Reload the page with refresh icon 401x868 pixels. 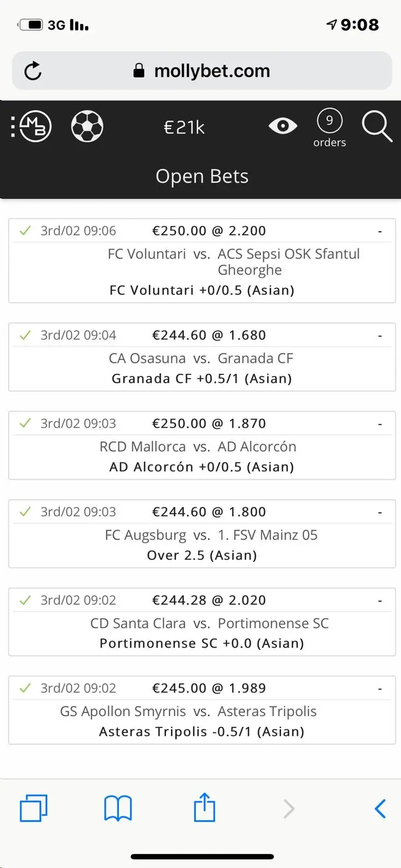[33, 71]
